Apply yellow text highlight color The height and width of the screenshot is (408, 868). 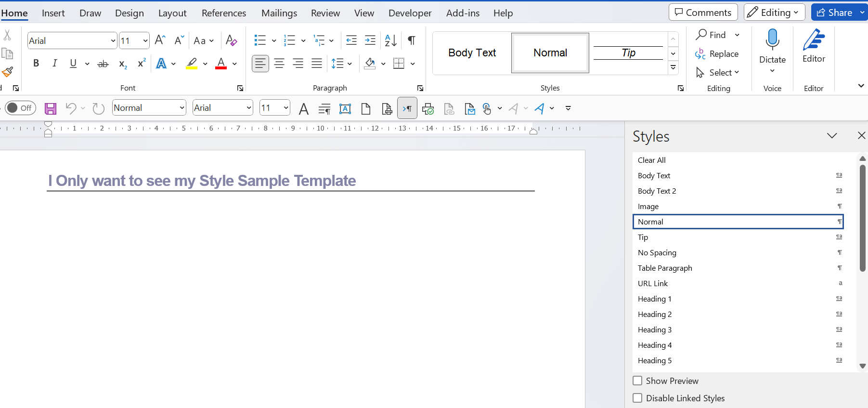(192, 63)
